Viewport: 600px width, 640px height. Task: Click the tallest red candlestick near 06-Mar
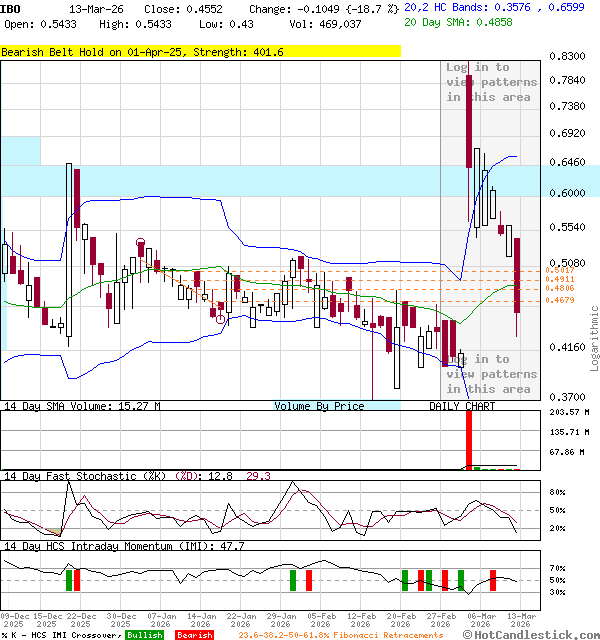467,120
